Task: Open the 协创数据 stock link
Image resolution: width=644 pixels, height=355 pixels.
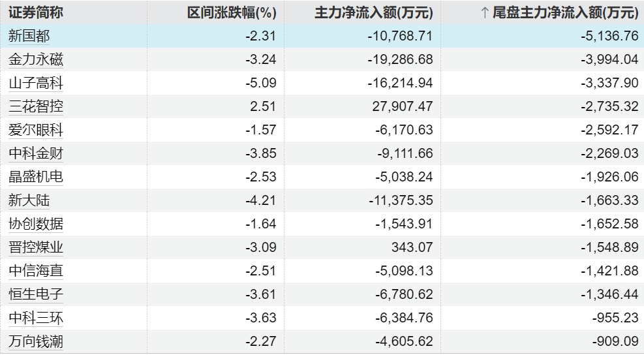Action: click(x=36, y=224)
